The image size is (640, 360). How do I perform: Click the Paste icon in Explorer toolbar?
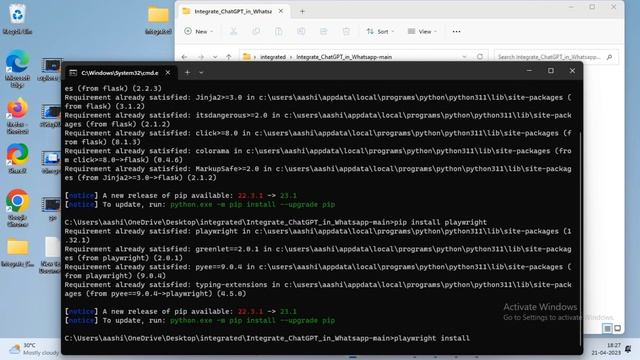[x=278, y=31]
